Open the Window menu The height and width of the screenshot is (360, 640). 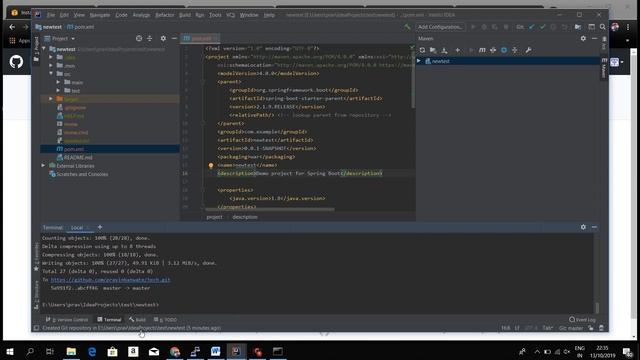(249, 15)
